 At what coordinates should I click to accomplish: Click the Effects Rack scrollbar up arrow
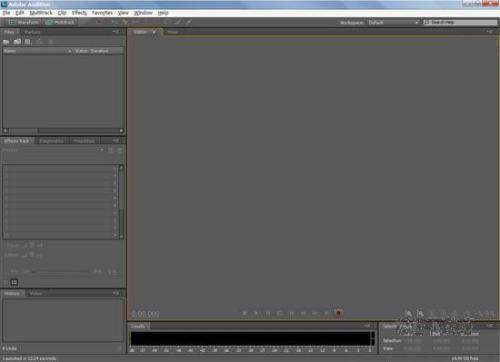click(x=121, y=168)
